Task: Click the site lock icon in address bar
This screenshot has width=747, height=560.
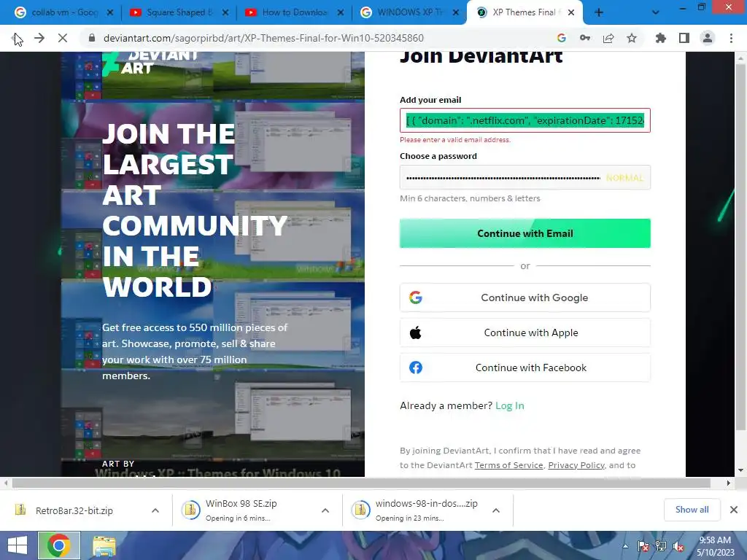Action: pyautogui.click(x=93, y=38)
